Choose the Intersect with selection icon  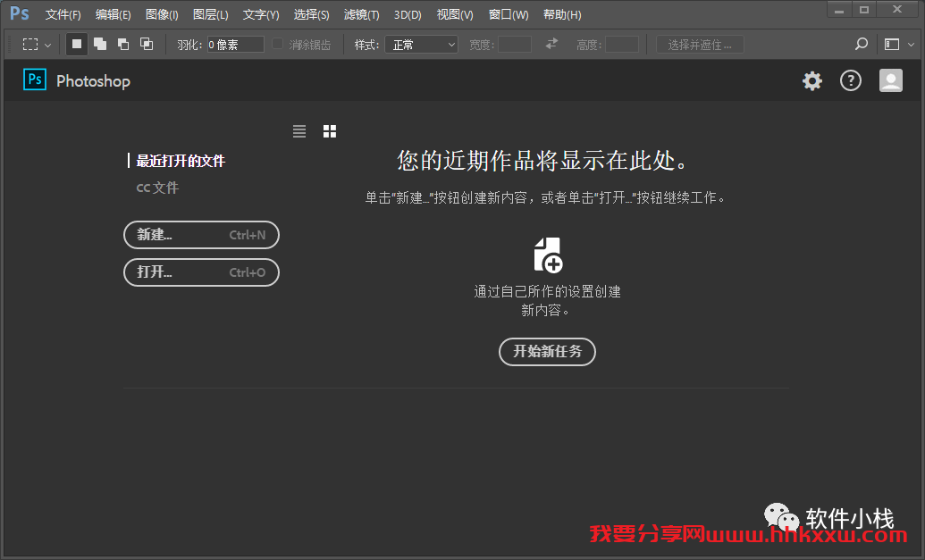[147, 45]
